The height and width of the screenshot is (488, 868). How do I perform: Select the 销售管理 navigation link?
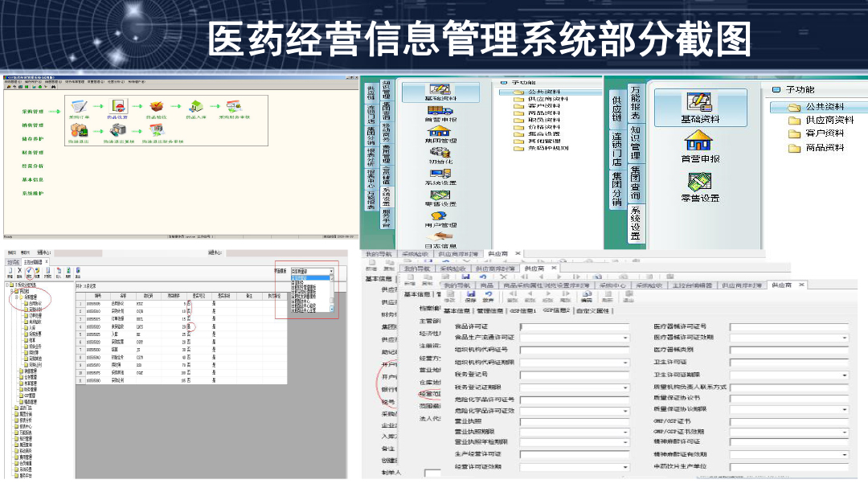pos(33,125)
